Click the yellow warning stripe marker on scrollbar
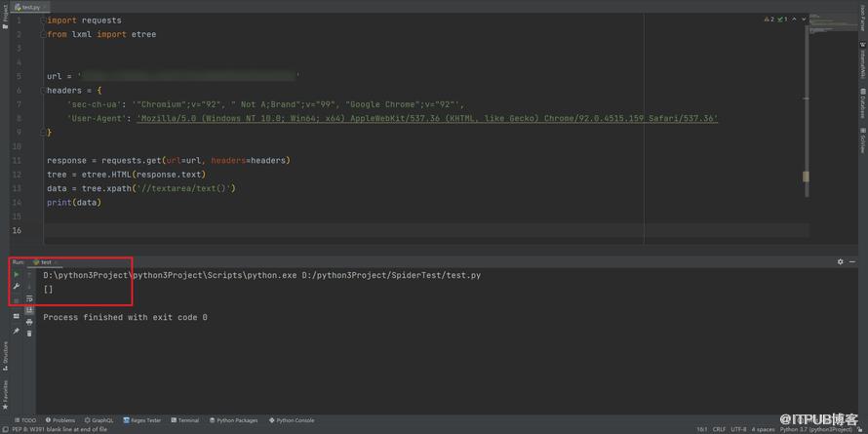868x434 pixels. (806, 177)
